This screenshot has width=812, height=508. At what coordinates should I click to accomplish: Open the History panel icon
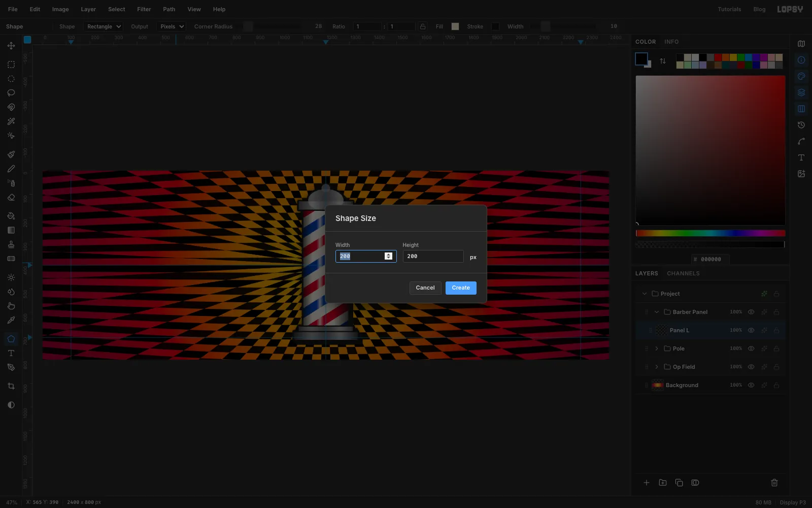coord(801,125)
